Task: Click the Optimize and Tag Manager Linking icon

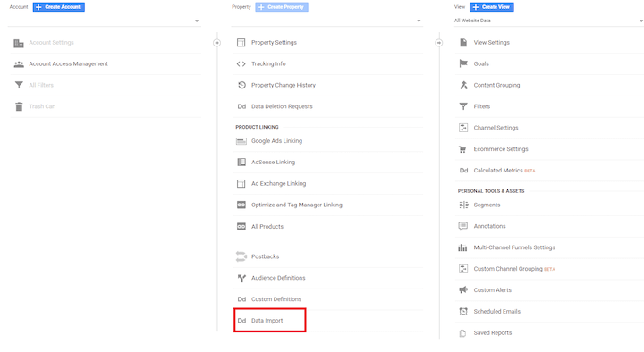Action: click(241, 205)
